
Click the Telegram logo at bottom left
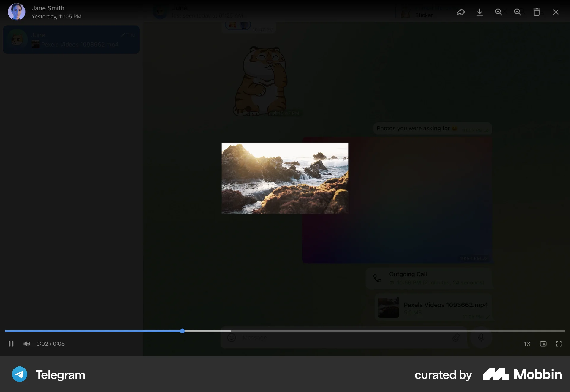(x=19, y=374)
